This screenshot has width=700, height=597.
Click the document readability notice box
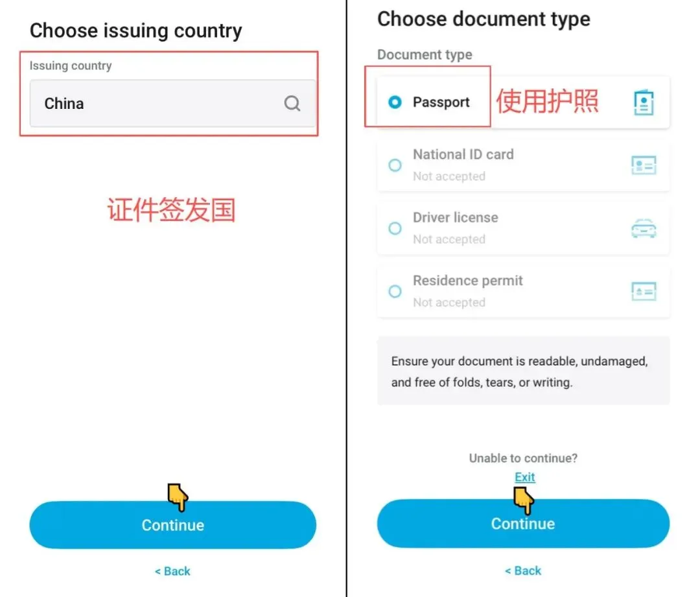pyautogui.click(x=523, y=371)
